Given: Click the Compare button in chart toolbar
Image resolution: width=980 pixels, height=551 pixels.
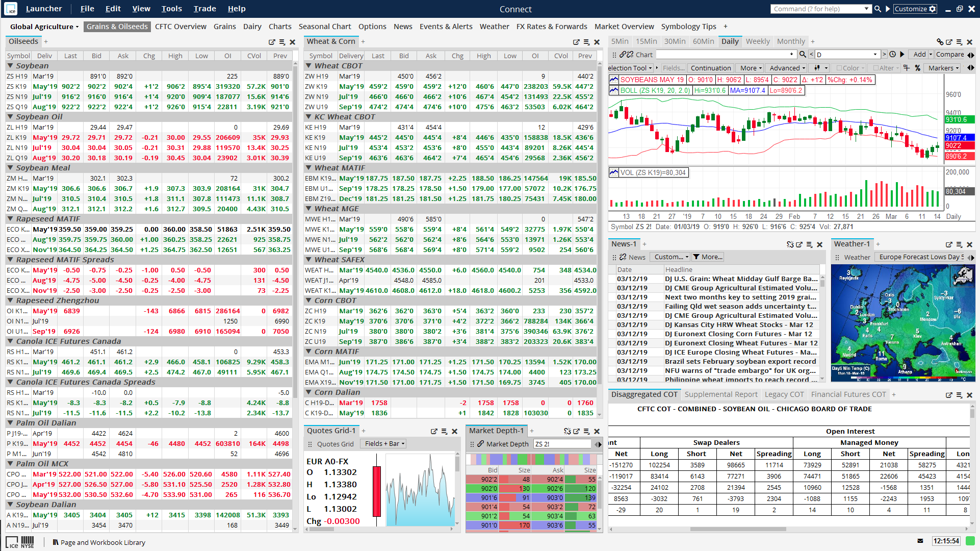Looking at the screenshot, I should (950, 54).
